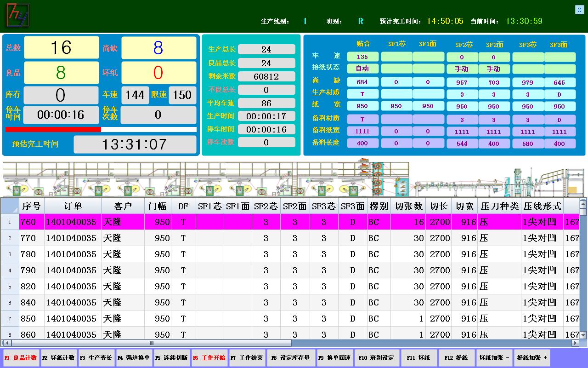This screenshot has height=368, width=588.
Task: Click the horizontal scroll right arrow
Action: 575,343
